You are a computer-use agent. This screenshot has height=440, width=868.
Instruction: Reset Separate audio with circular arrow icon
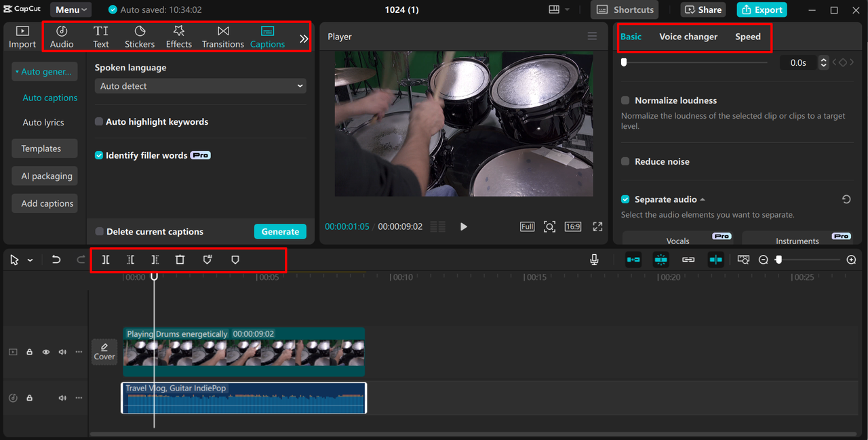[x=846, y=199]
